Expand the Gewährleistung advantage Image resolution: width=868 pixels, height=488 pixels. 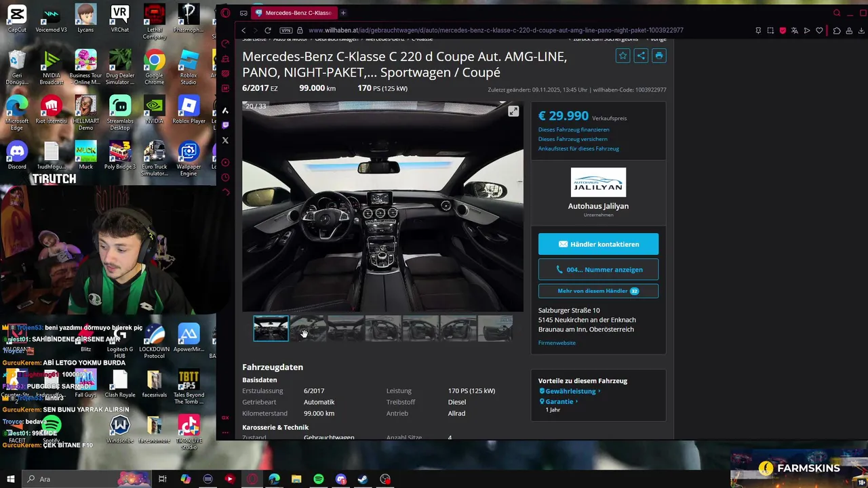click(570, 391)
